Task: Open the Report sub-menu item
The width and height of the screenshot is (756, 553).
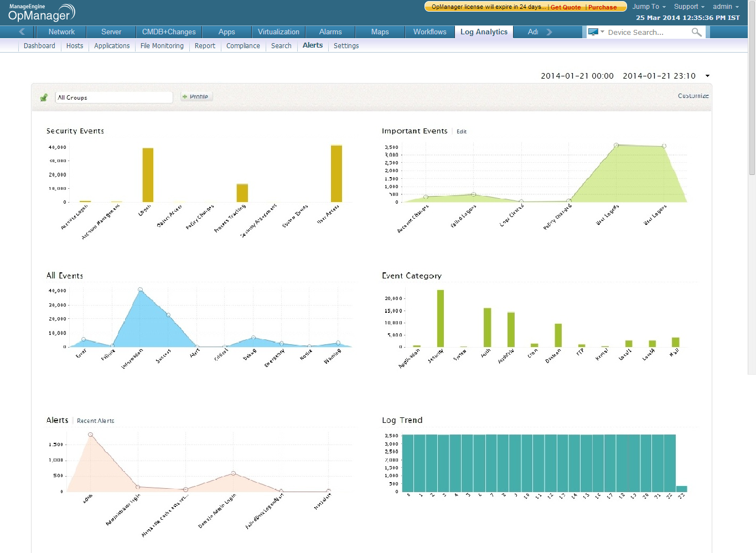Action: tap(205, 46)
